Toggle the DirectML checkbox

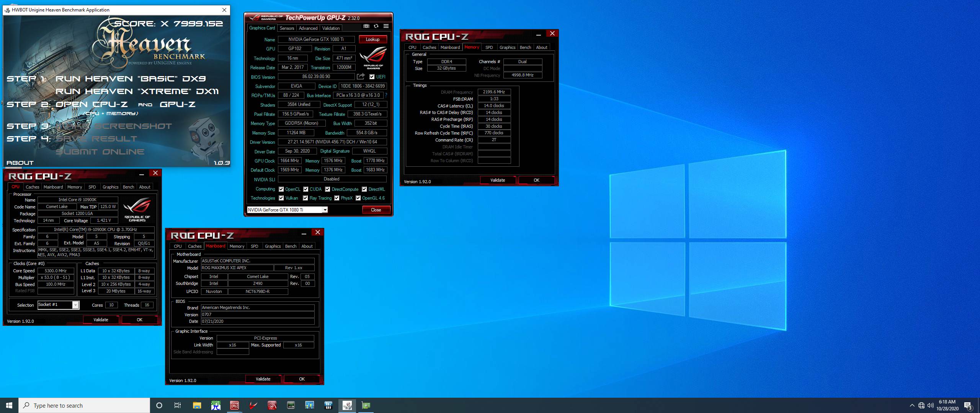(364, 189)
